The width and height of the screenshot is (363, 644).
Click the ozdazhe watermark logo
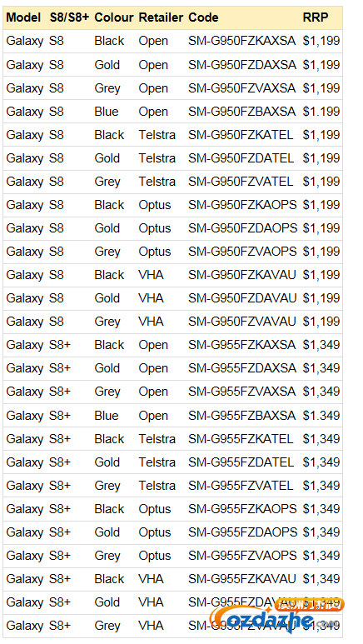(276, 616)
